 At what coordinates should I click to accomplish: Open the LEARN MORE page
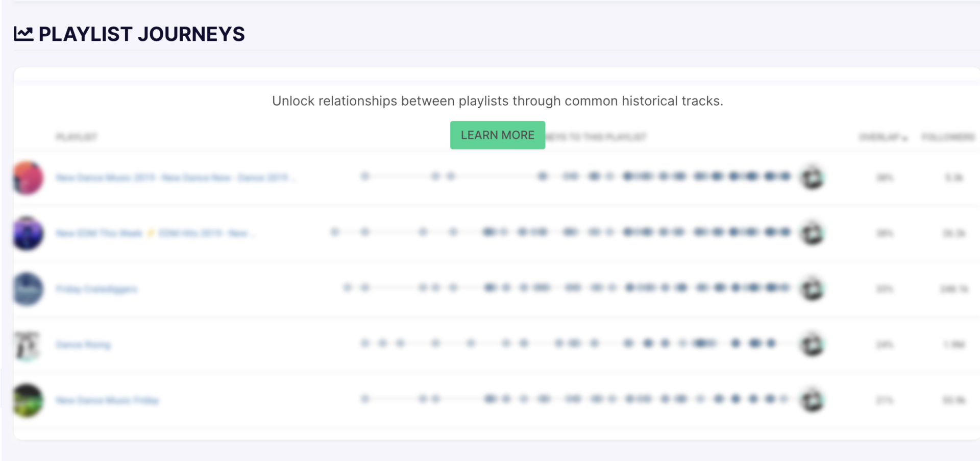497,135
